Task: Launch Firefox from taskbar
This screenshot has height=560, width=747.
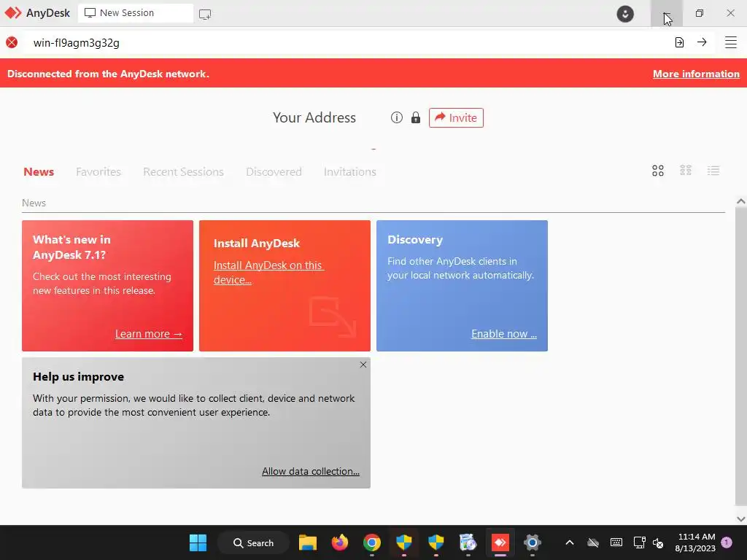Action: coord(340,542)
